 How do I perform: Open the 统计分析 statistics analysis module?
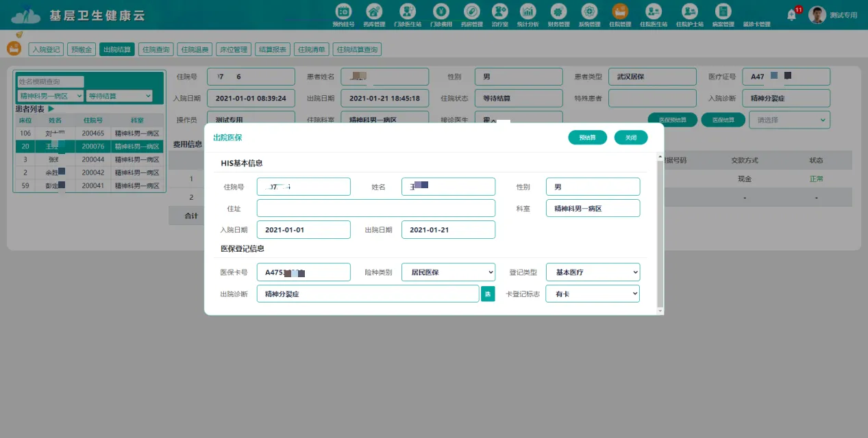click(528, 14)
